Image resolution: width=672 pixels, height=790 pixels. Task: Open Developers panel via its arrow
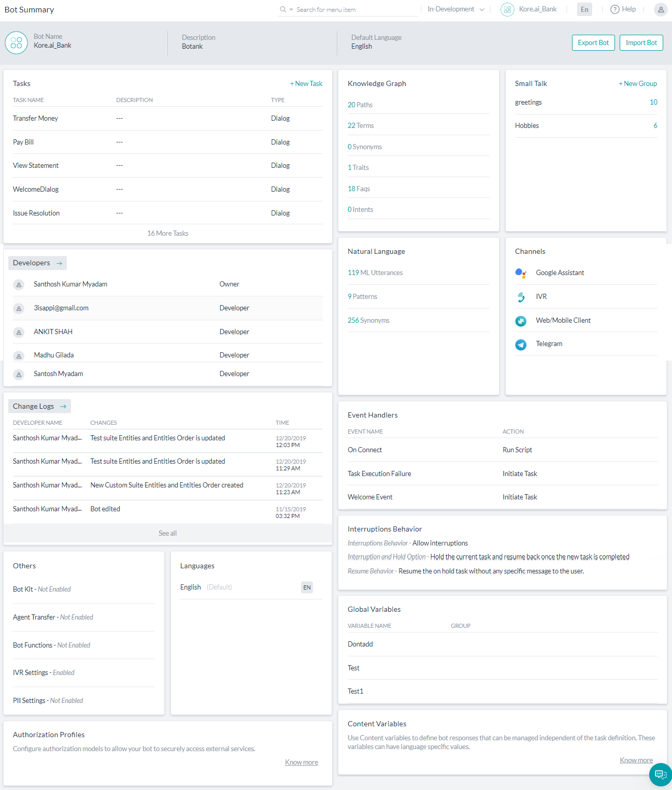59,263
